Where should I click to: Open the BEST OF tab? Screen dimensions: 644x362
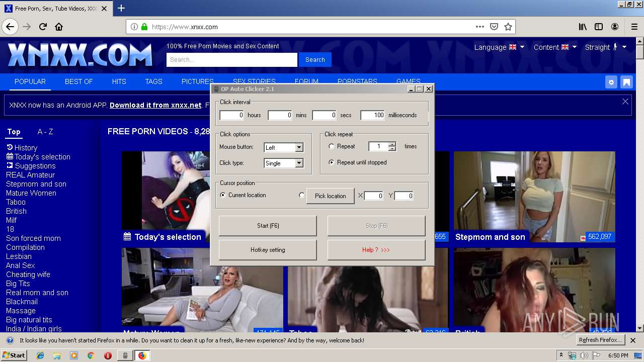point(78,81)
